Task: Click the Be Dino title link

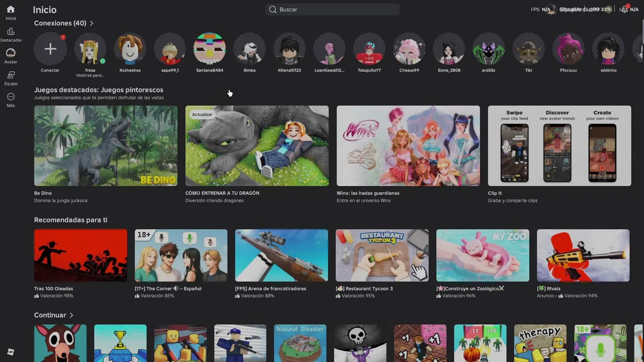Action: coord(43,193)
